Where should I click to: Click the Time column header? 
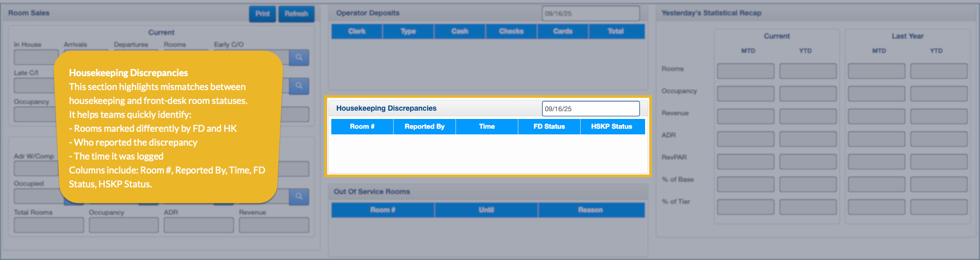[486, 127]
